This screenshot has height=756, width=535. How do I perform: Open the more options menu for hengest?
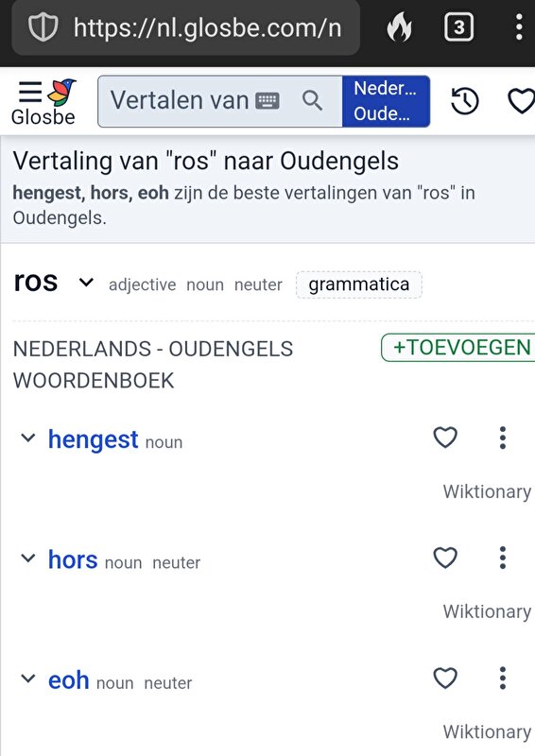click(x=503, y=438)
